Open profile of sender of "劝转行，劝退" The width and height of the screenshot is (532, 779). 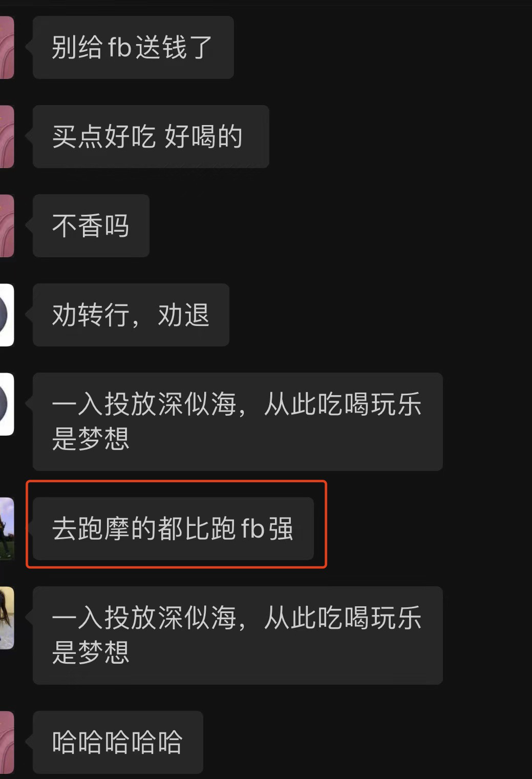coord(7,315)
